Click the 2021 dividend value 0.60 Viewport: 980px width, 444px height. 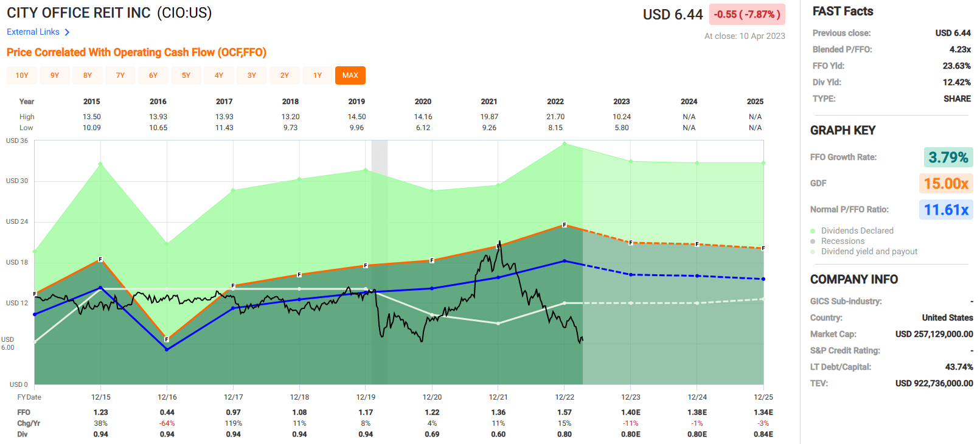pyautogui.click(x=498, y=434)
